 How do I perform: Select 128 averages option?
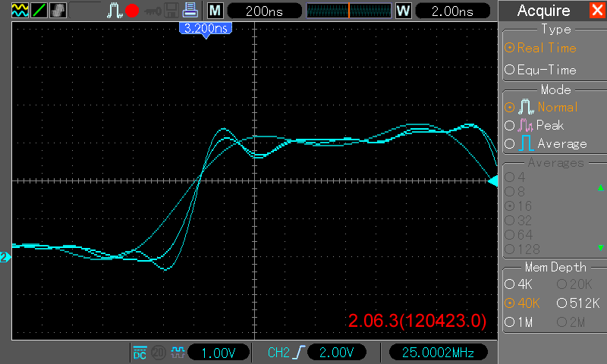[x=523, y=249]
